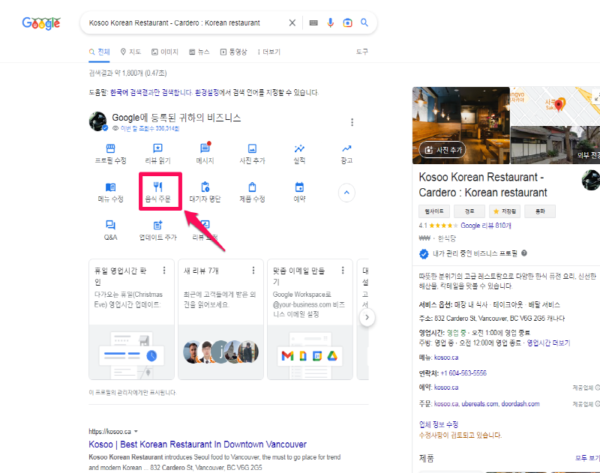This screenshot has height=473, width=600.
Task: Switch to 지도 (Maps) tab
Action: (x=130, y=52)
